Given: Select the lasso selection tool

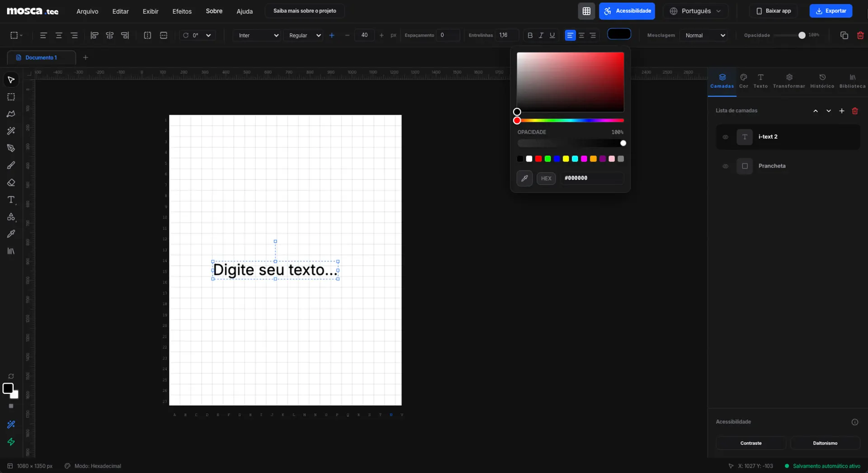Looking at the screenshot, I should point(11,114).
